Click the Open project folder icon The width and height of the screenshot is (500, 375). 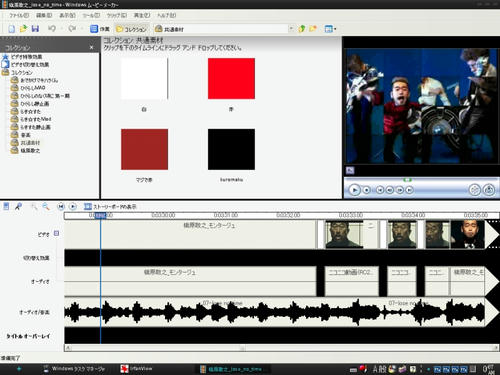coord(23,29)
